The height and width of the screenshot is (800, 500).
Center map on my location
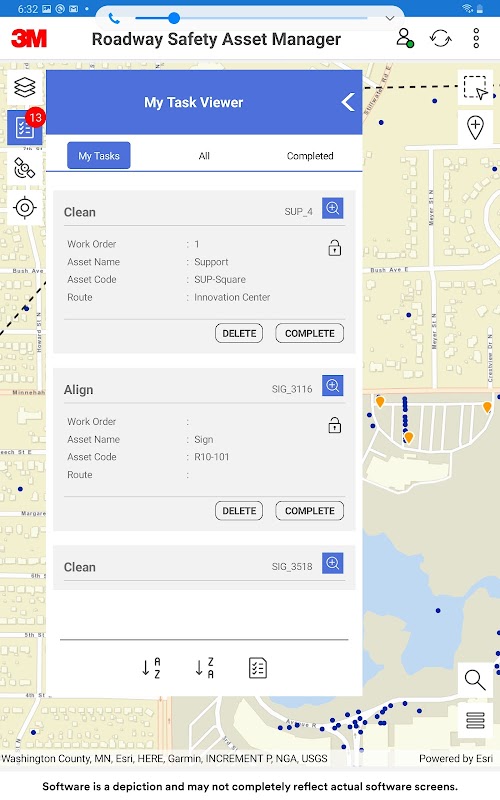click(x=24, y=208)
